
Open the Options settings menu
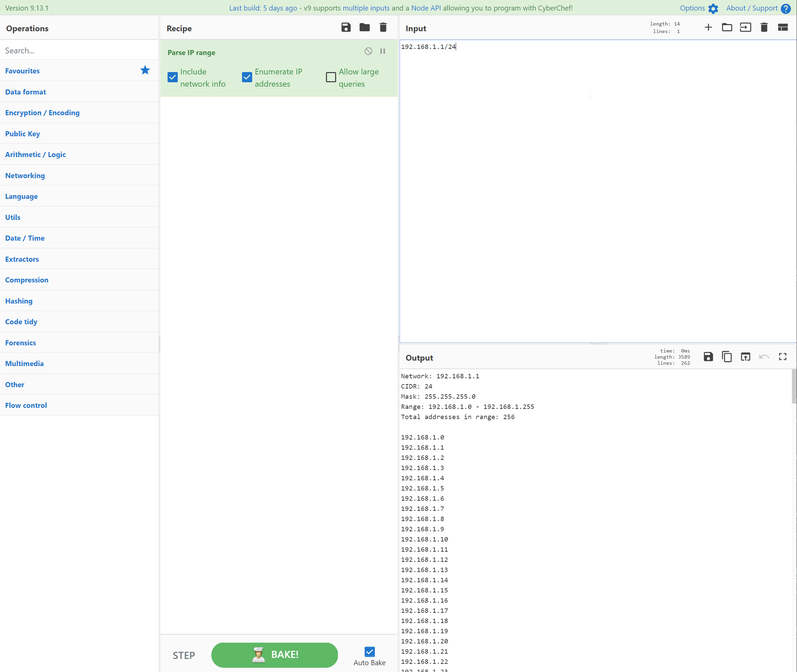698,8
